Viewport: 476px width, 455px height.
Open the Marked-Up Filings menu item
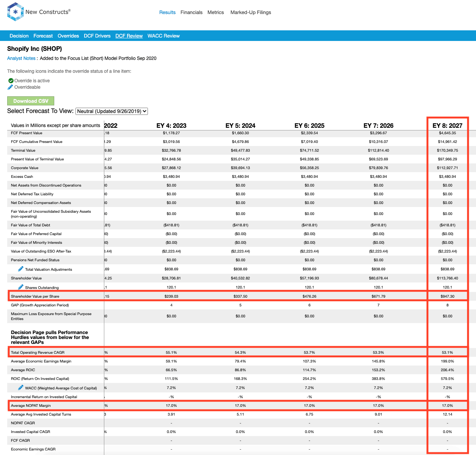[251, 13]
